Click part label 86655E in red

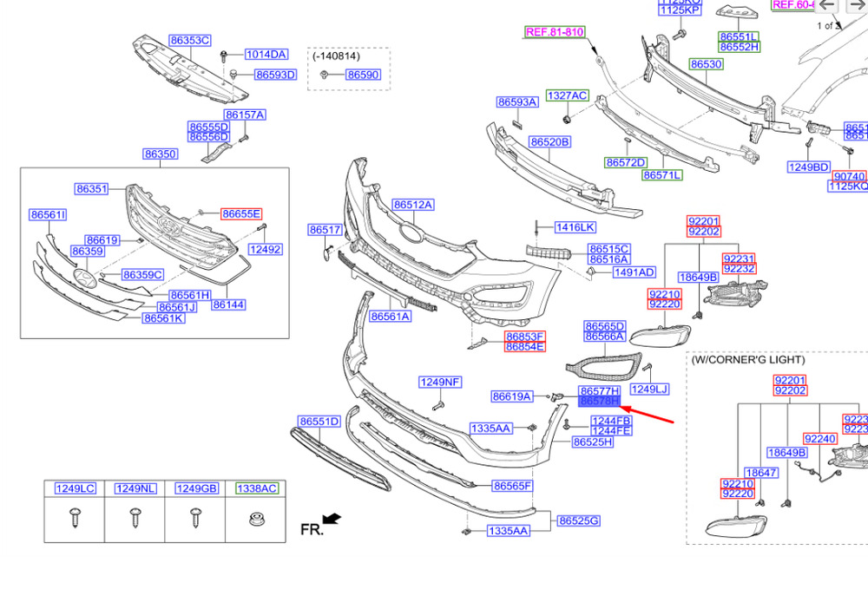click(241, 213)
